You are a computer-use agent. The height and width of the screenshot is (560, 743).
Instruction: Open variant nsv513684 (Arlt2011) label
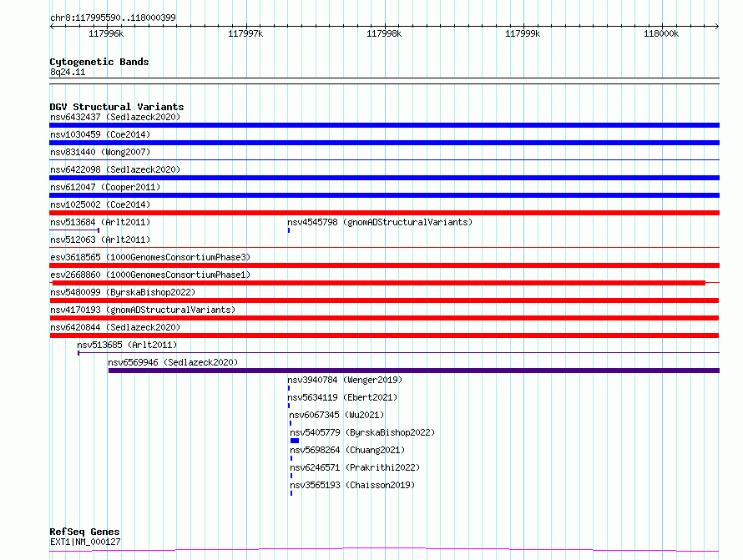[x=100, y=222]
